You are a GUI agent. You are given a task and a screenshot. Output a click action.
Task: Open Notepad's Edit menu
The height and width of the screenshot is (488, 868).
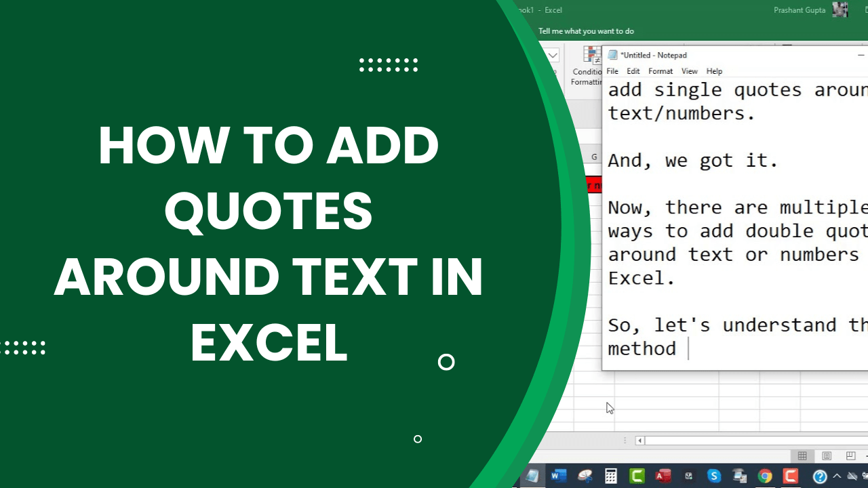633,71
